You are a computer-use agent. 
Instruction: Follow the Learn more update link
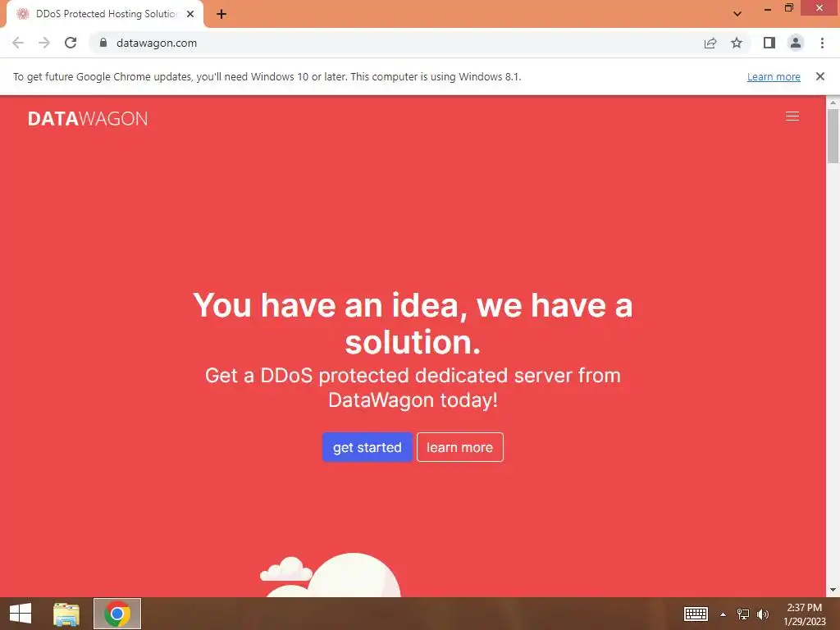click(774, 76)
